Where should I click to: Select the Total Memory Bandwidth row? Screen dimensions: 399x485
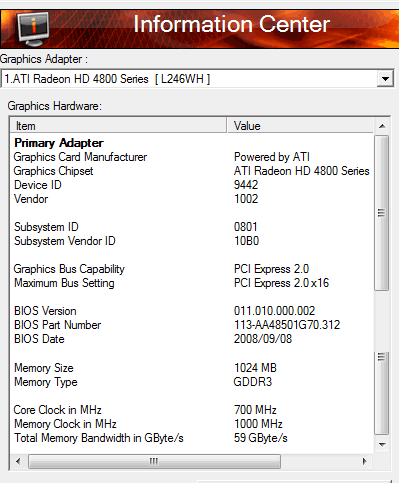pyautogui.click(x=192, y=438)
